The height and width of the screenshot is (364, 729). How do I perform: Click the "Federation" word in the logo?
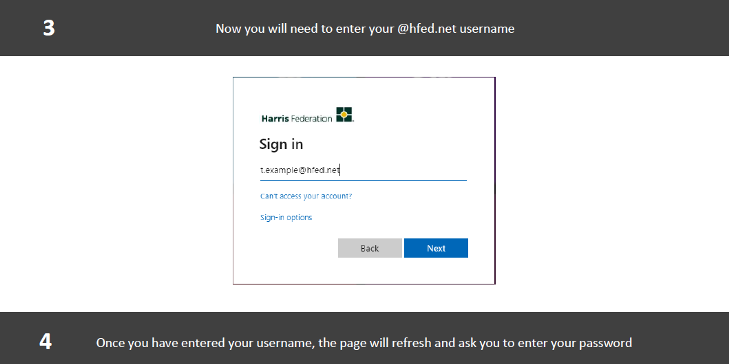tap(311, 119)
